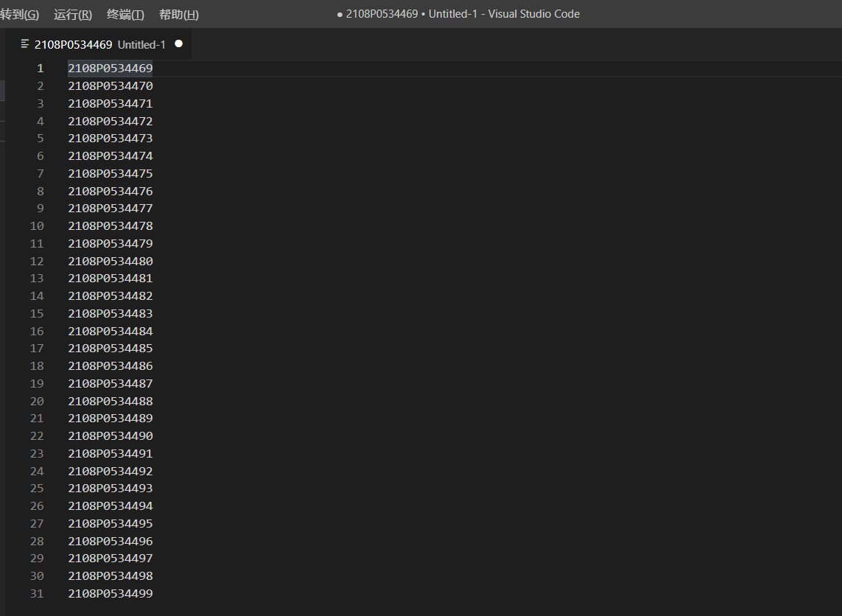Place cursor in text 2108P0534475

click(110, 174)
